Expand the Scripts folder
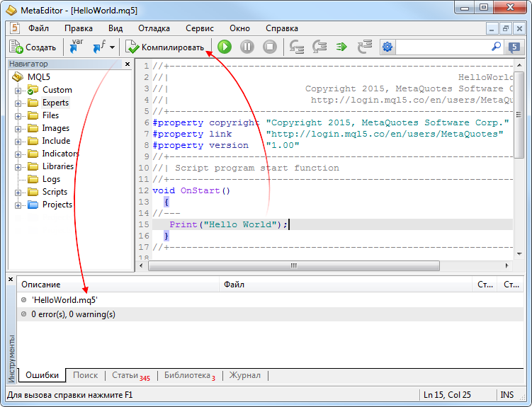 pos(18,193)
